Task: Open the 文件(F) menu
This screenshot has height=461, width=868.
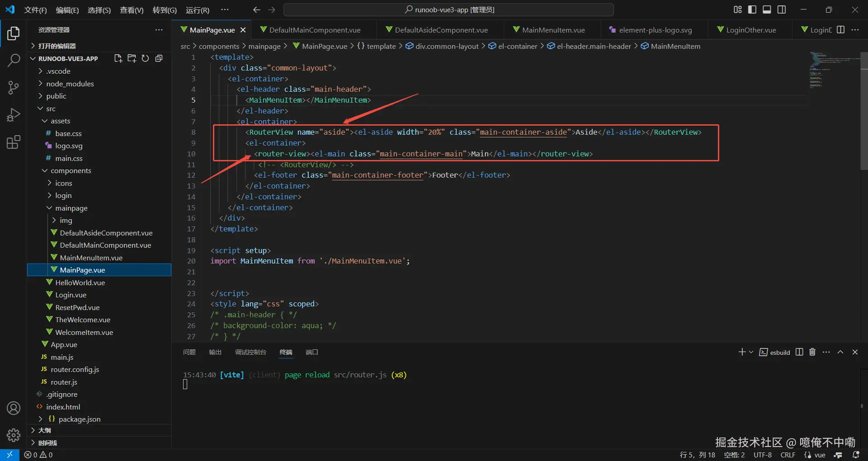Action: [35, 10]
